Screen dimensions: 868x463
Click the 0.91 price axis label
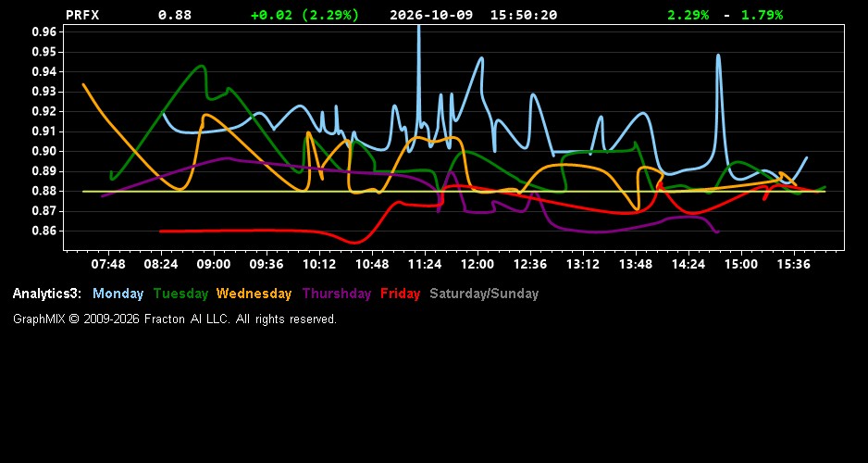(x=44, y=131)
